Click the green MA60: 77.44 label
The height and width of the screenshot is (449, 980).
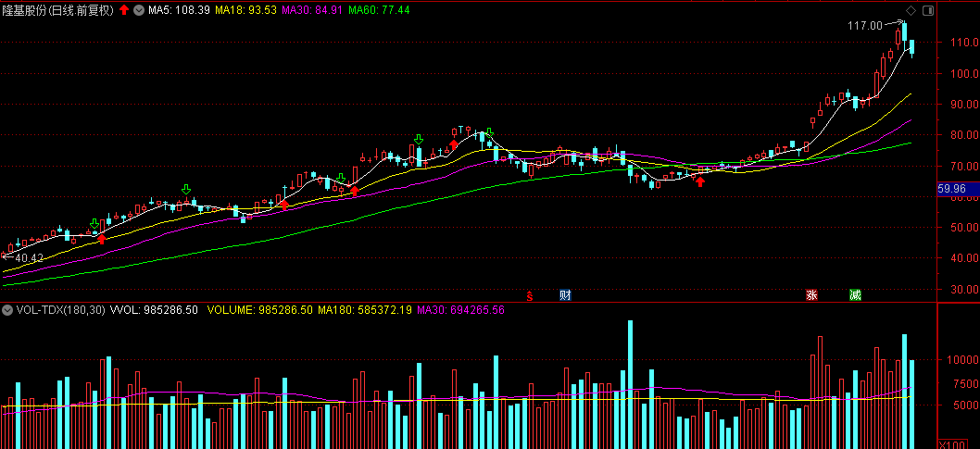coord(379,10)
